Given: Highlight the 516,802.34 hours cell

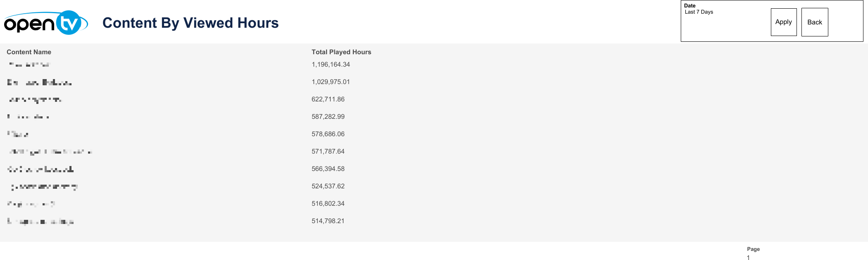Looking at the screenshot, I should pos(328,204).
